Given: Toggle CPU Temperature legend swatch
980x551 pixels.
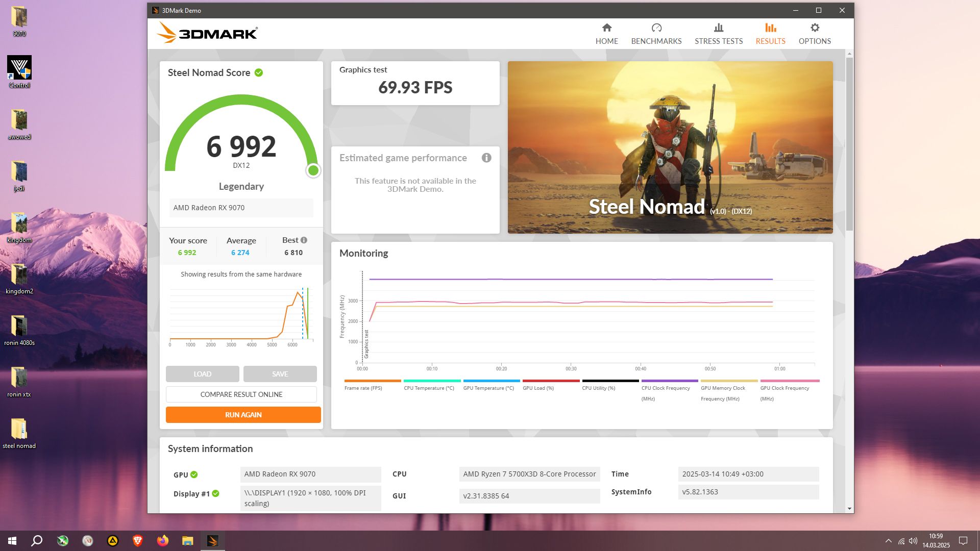Looking at the screenshot, I should tap(432, 381).
